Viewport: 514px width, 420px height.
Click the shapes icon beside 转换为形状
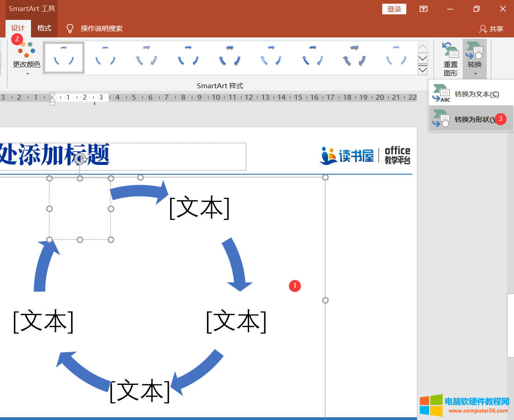pyautogui.click(x=441, y=118)
